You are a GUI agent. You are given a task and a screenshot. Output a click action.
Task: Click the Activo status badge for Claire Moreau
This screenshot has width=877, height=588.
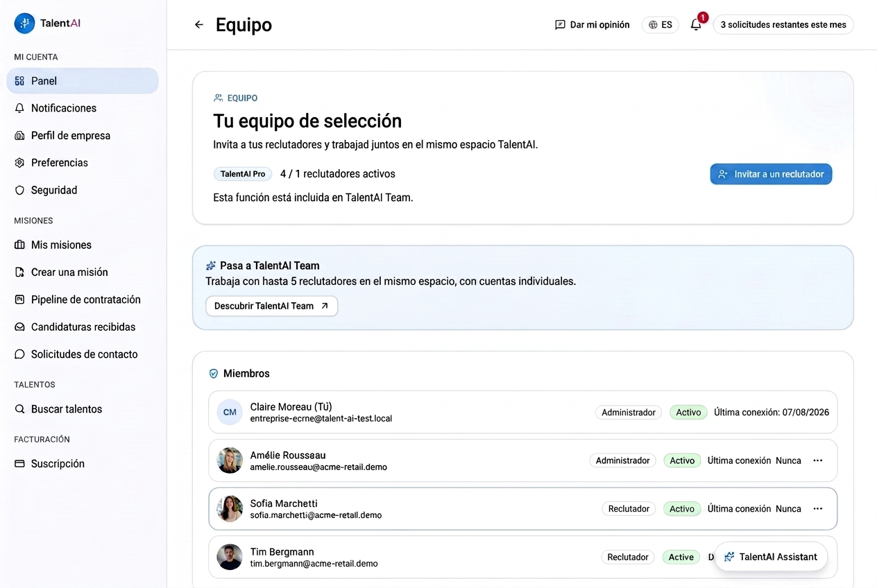coord(688,413)
